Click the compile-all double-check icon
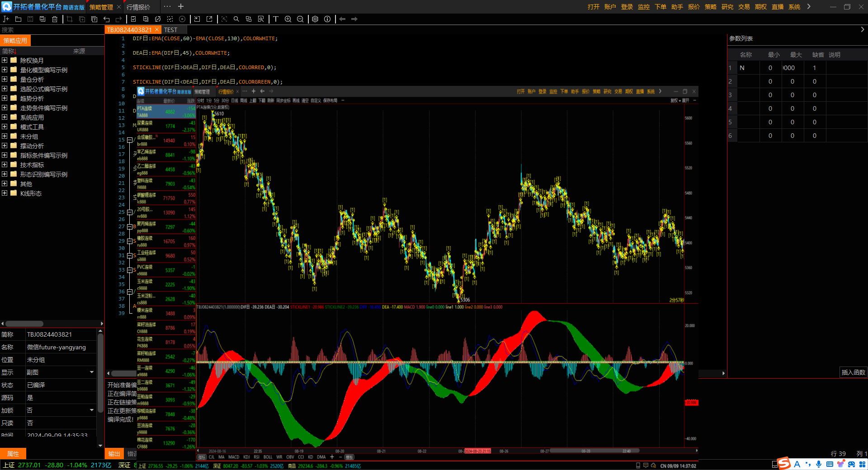This screenshot has height=470, width=868. click(x=146, y=19)
